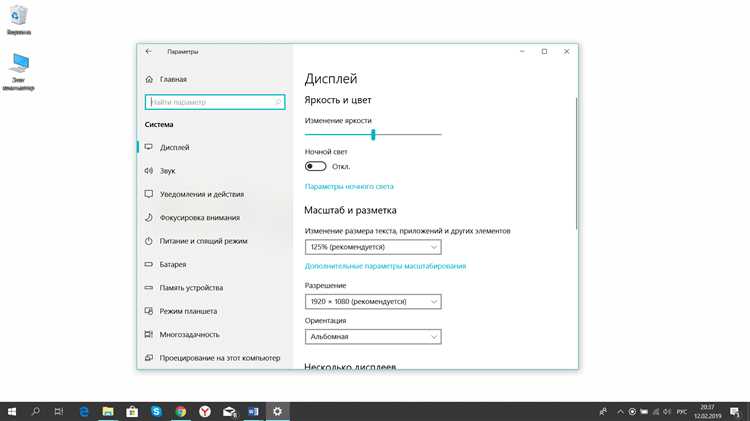Open Память устройства settings
The height and width of the screenshot is (421, 750).
(214, 288)
